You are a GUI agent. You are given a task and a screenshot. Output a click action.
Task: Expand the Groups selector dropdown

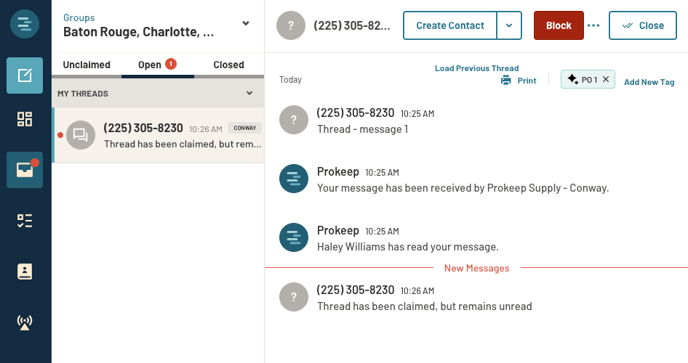click(246, 24)
